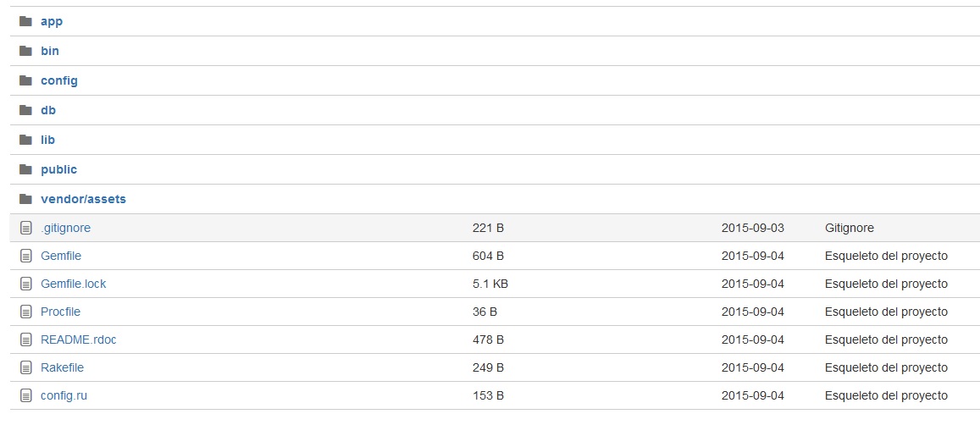Open the app folder link
The image size is (980, 425).
52,21
